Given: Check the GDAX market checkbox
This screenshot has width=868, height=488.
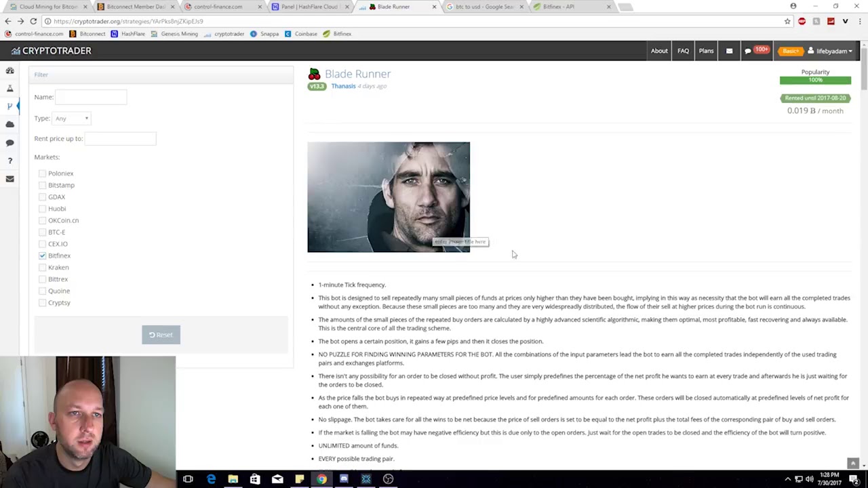Looking at the screenshot, I should click(42, 197).
